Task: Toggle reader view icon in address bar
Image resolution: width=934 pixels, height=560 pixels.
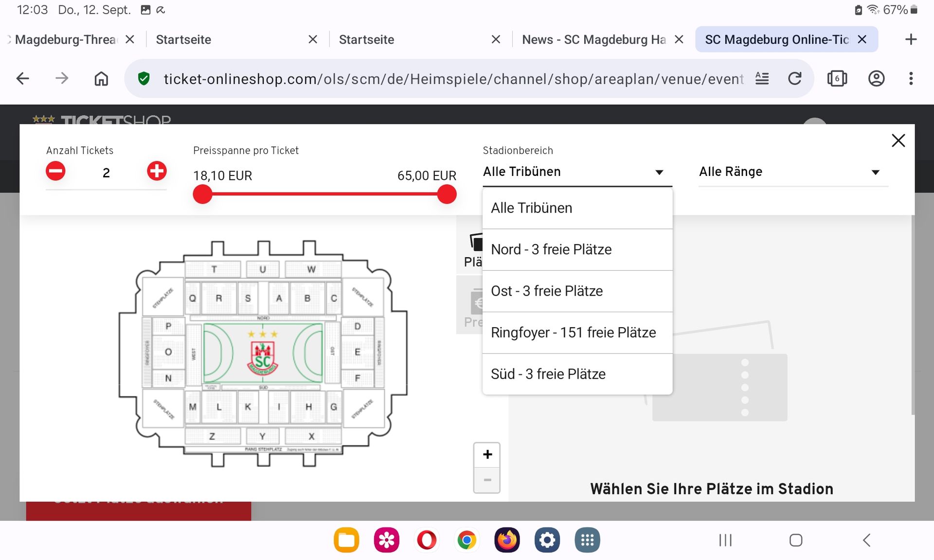Action: [x=762, y=79]
